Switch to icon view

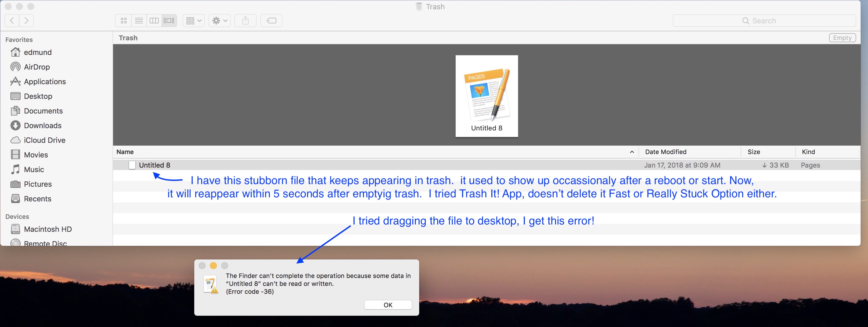(124, 21)
